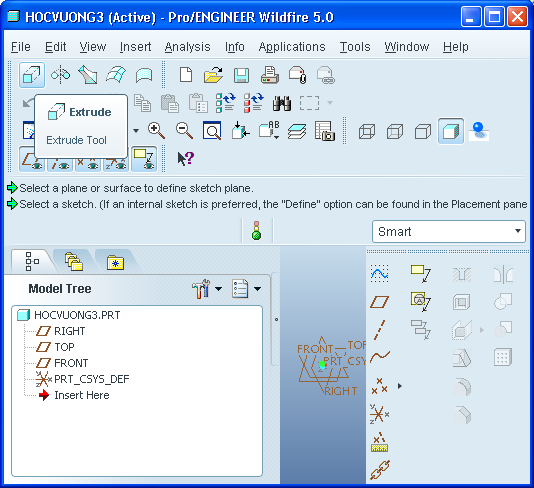
Task: Click the Reorient view icon
Action: (241, 131)
